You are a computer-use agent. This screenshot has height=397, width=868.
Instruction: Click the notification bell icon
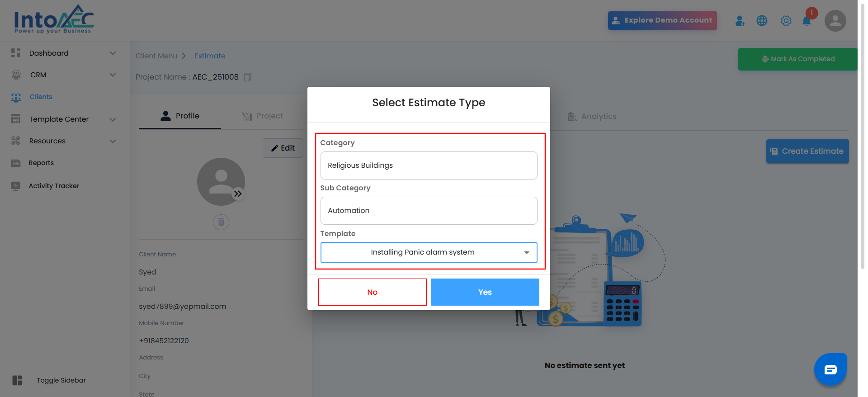807,21
